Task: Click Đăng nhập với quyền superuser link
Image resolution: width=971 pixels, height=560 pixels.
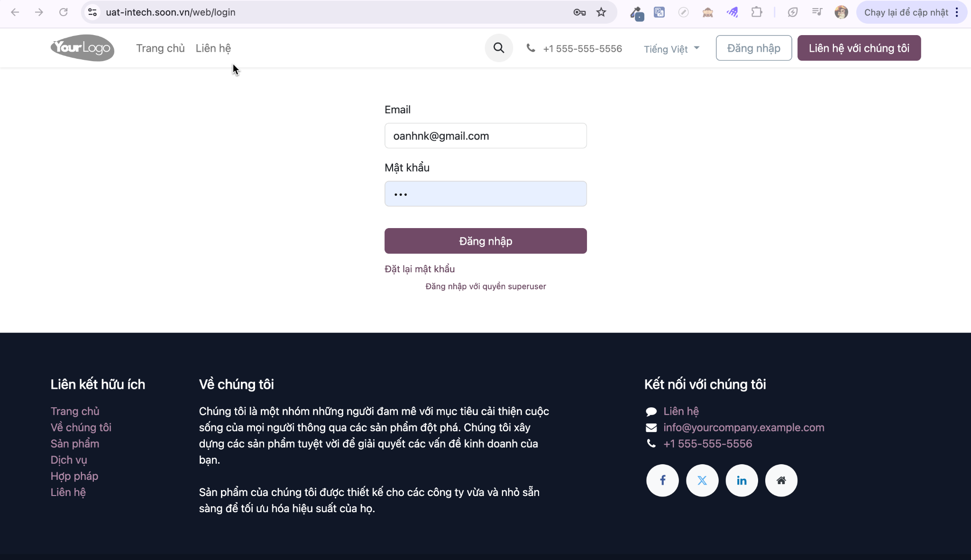Action: (485, 286)
